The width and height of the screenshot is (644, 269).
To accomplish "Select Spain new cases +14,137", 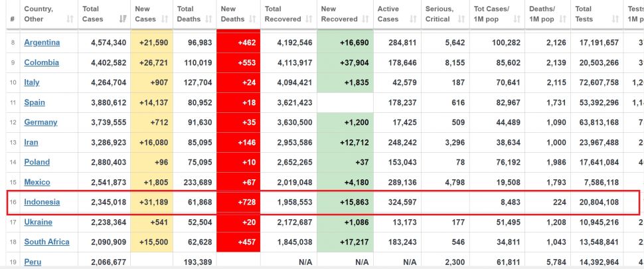I will 151,103.
